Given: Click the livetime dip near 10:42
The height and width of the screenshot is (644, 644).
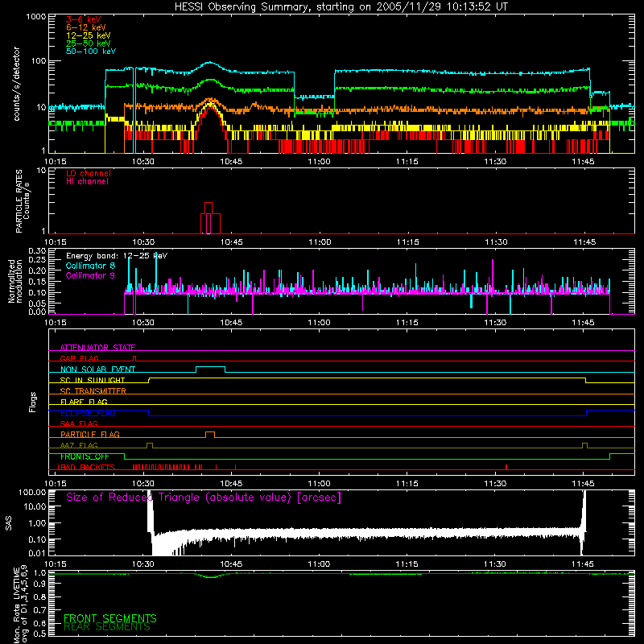Looking at the screenshot, I should coord(211,576).
